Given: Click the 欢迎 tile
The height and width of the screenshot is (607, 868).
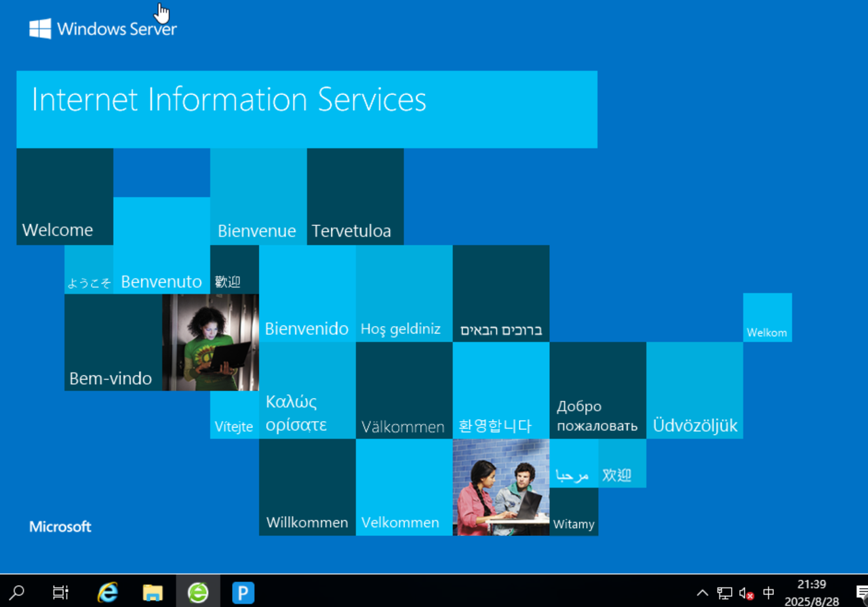Looking at the screenshot, I should click(x=622, y=463).
